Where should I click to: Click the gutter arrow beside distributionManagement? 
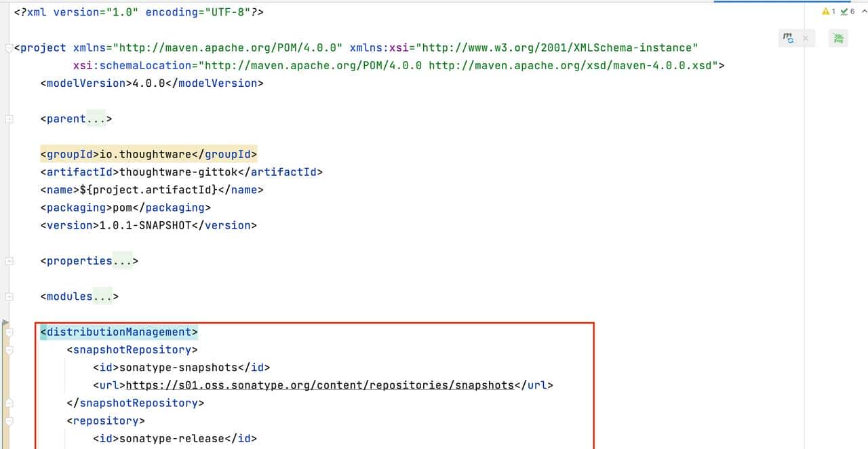coord(5,323)
